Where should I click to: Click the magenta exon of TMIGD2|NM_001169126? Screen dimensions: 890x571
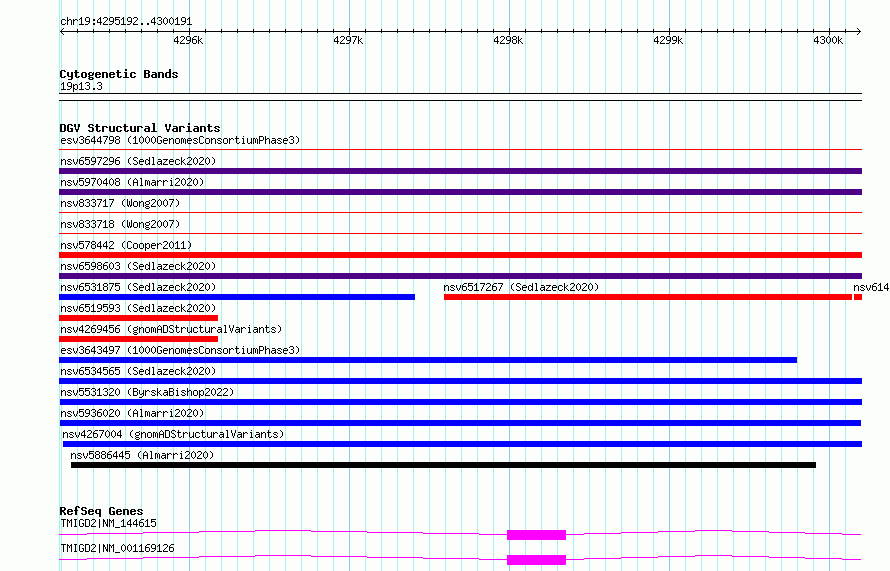click(x=536, y=560)
